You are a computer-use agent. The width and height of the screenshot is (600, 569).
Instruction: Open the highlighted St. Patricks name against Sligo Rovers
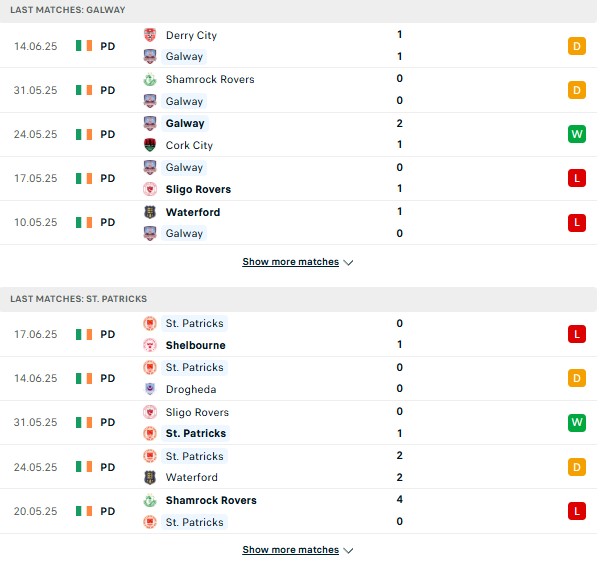[196, 433]
